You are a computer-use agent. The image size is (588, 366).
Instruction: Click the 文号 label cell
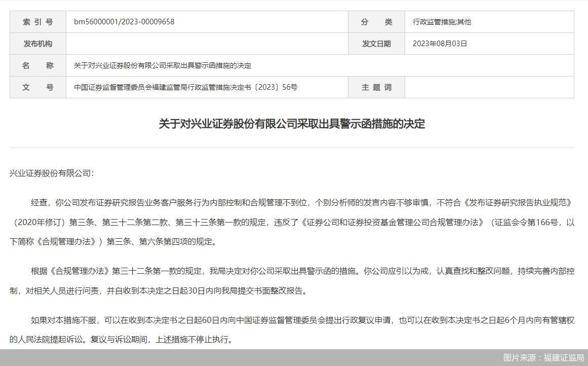point(38,87)
